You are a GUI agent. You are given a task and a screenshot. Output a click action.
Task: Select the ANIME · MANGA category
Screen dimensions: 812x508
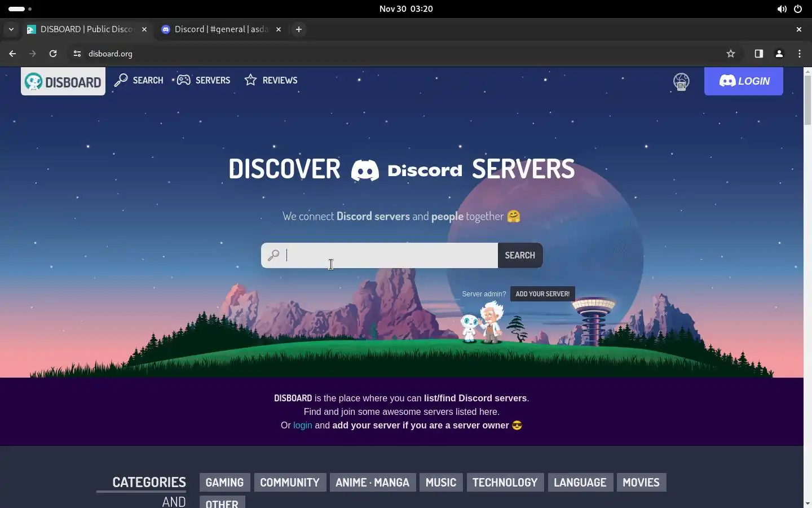[373, 482]
